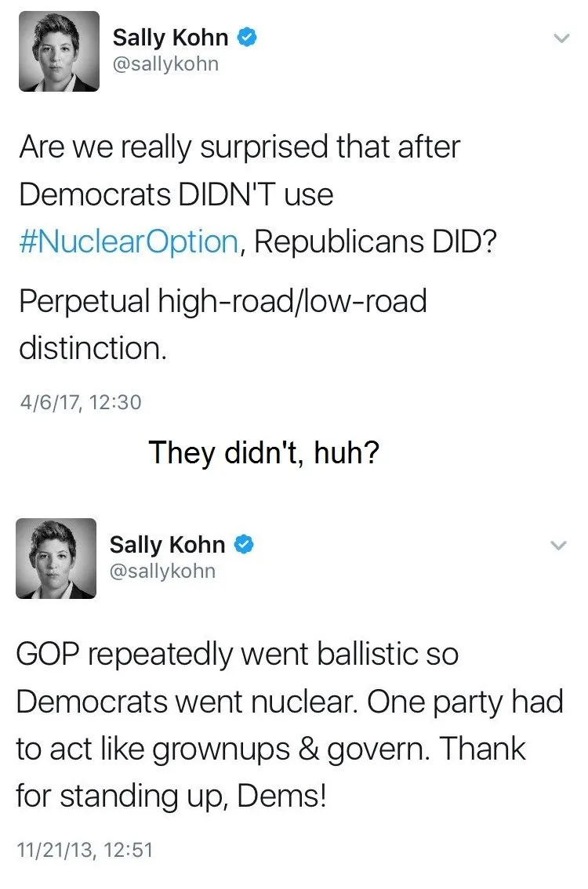Click the 11/21/13, 12:51 timestamp

tap(84, 850)
